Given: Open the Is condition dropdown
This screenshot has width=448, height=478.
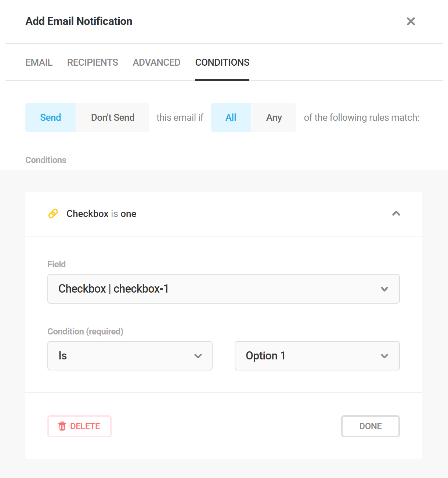Looking at the screenshot, I should pyautogui.click(x=130, y=356).
